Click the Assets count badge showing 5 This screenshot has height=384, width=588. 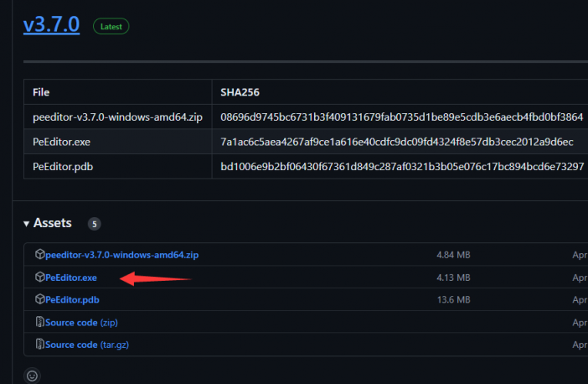[x=95, y=224]
